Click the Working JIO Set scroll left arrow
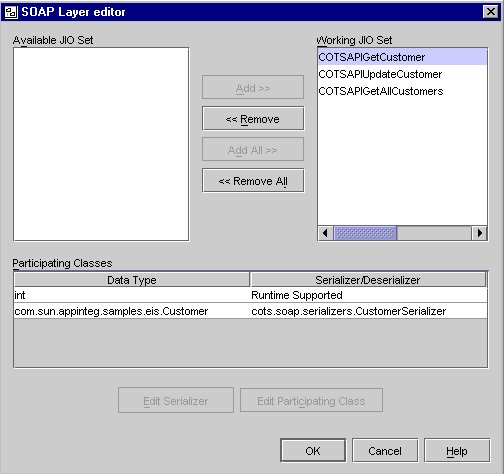504x474 pixels. (325, 233)
